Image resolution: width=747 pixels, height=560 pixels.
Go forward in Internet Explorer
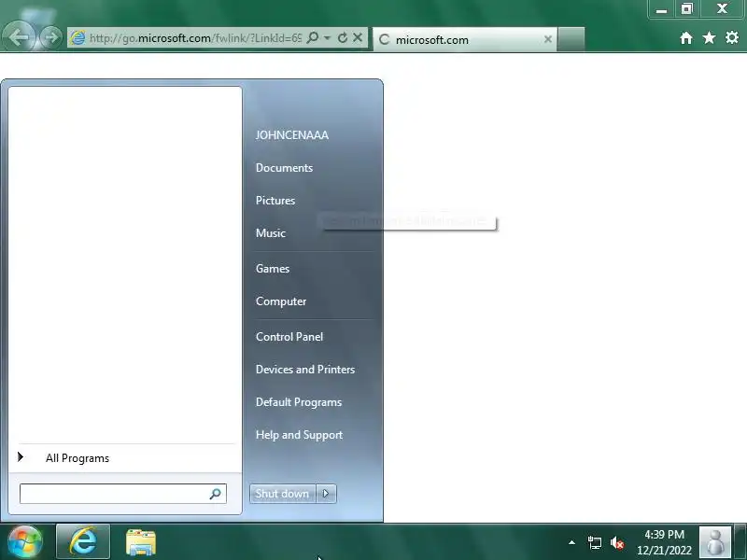tap(51, 37)
